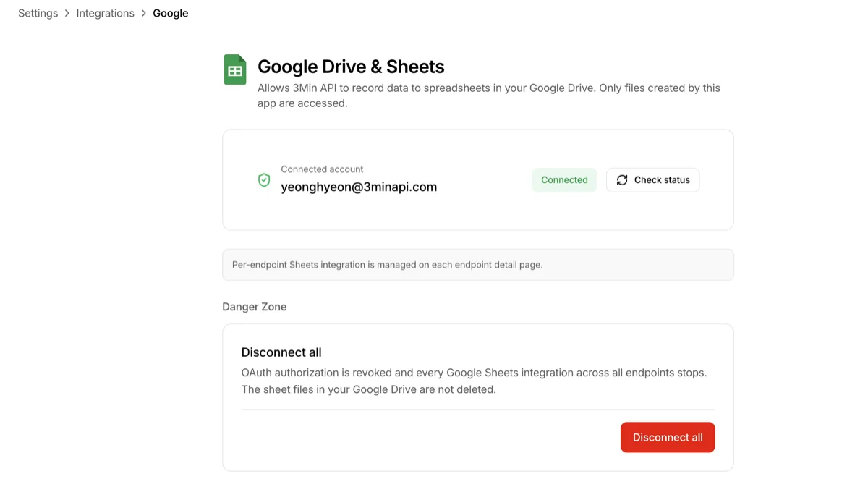Viewport: 868px width, 500px height.
Task: Click the shield verification icon beside Connected account
Action: 264,179
